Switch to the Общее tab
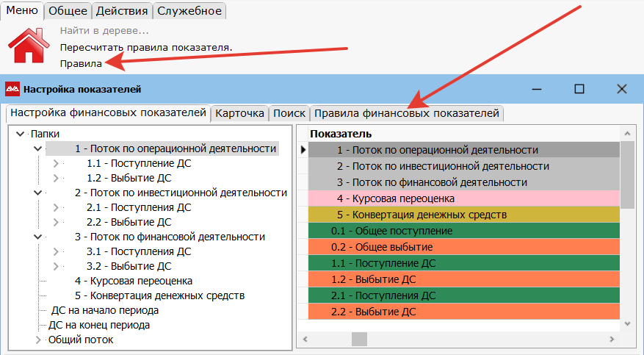Viewport: 644px width, 355px height. pos(68,11)
